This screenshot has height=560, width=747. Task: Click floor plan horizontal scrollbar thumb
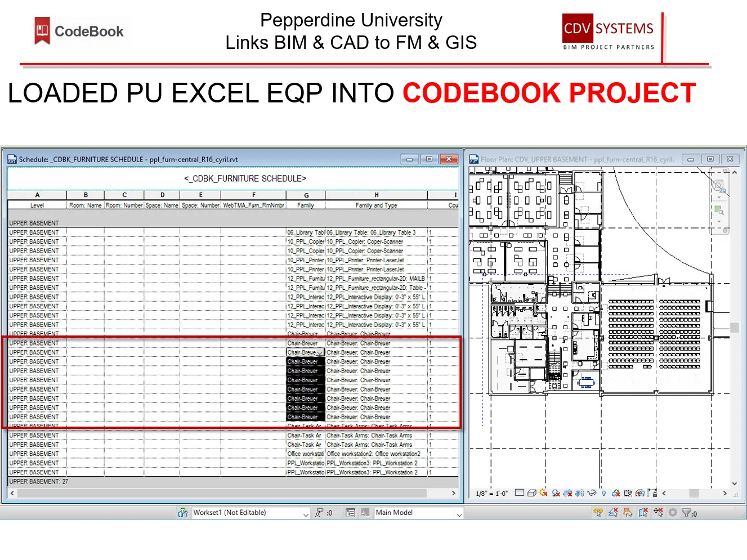pyautogui.click(x=694, y=493)
